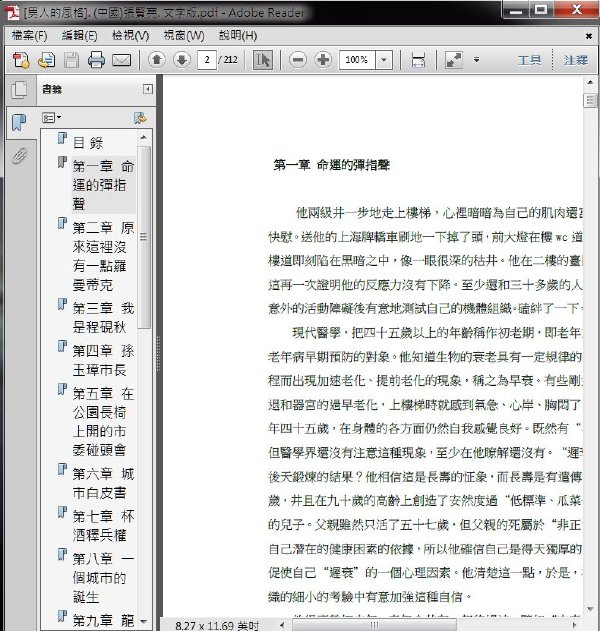This screenshot has width=600, height=631.
Task: Click the new bookmark find icon
Action: (x=140, y=118)
